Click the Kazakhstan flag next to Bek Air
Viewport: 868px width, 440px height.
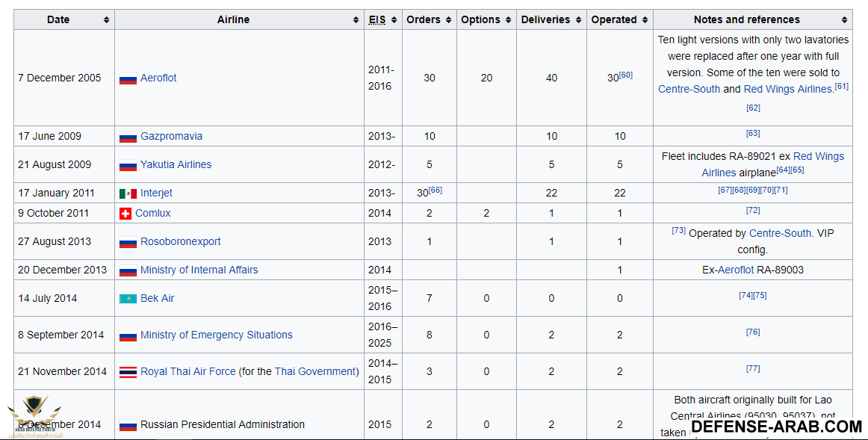pyautogui.click(x=128, y=299)
